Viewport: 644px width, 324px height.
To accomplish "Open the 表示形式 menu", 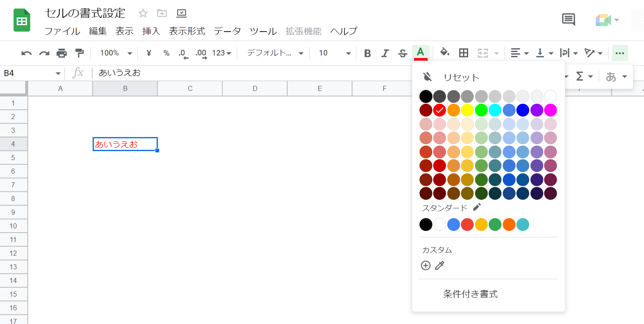I will coord(187,31).
